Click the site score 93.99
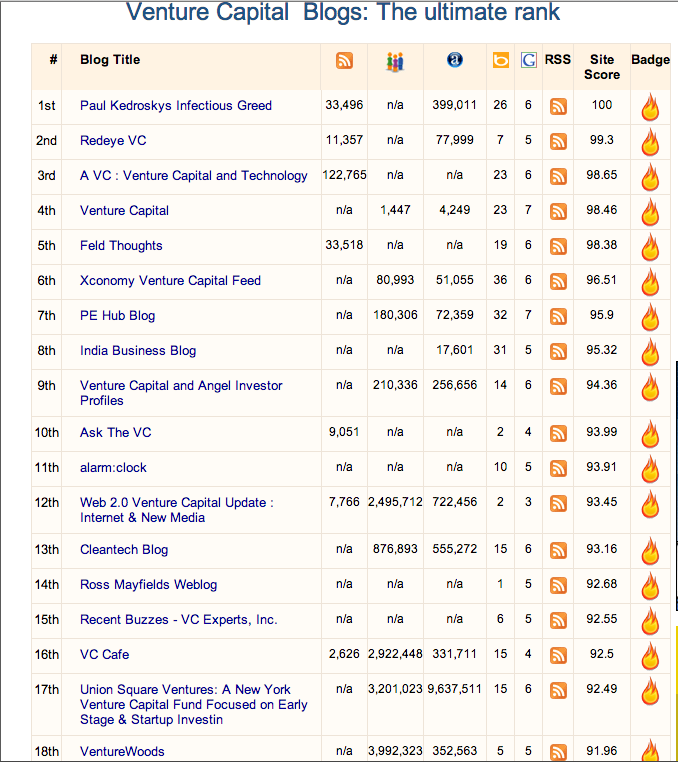The image size is (678, 762). (602, 432)
